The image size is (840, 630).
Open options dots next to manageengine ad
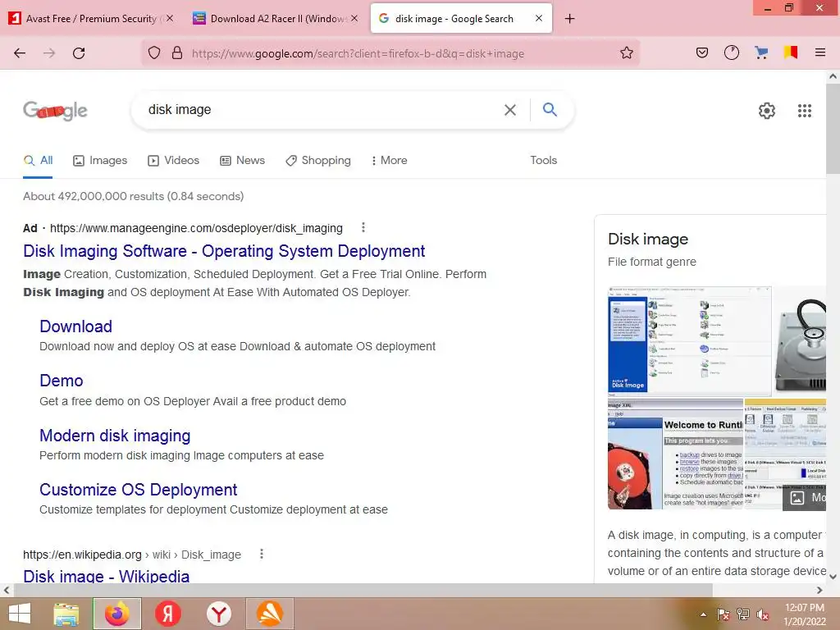click(x=363, y=228)
